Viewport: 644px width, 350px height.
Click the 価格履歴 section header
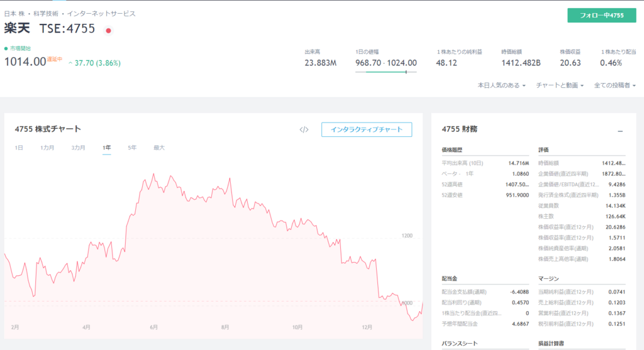[452, 150]
